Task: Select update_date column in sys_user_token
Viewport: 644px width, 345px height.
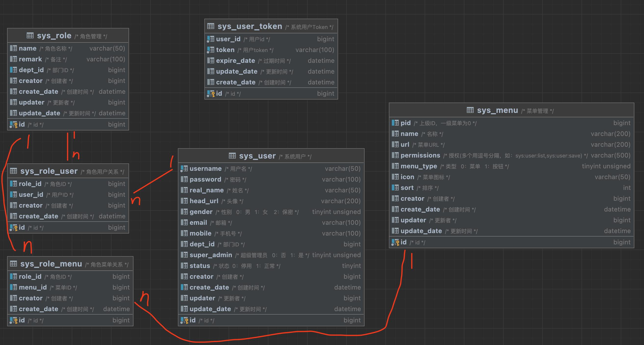Action: coord(271,71)
